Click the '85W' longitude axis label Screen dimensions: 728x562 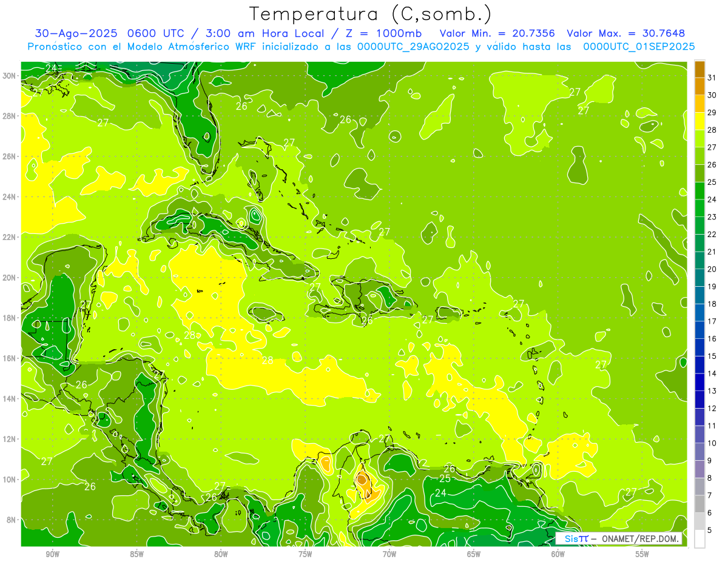tap(136, 554)
